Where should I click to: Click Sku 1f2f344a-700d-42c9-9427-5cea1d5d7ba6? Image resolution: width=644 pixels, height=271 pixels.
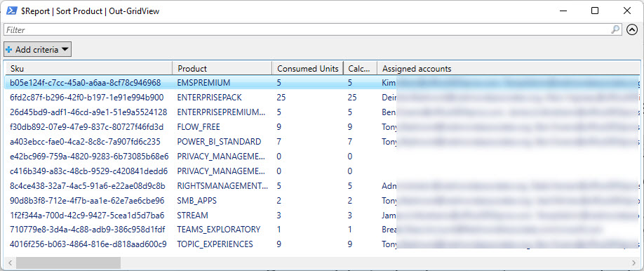[87, 215]
